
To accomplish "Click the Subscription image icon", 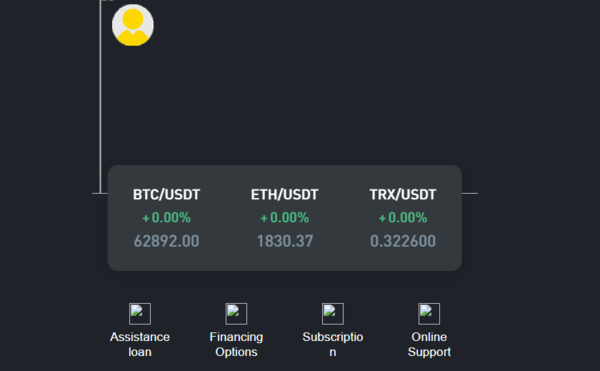I will pos(333,314).
